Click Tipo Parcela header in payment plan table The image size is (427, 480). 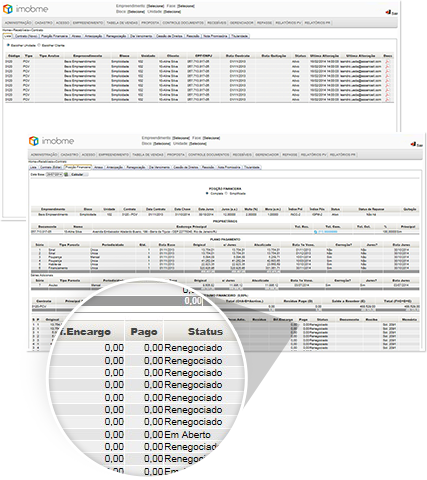pyautogui.click(x=69, y=245)
